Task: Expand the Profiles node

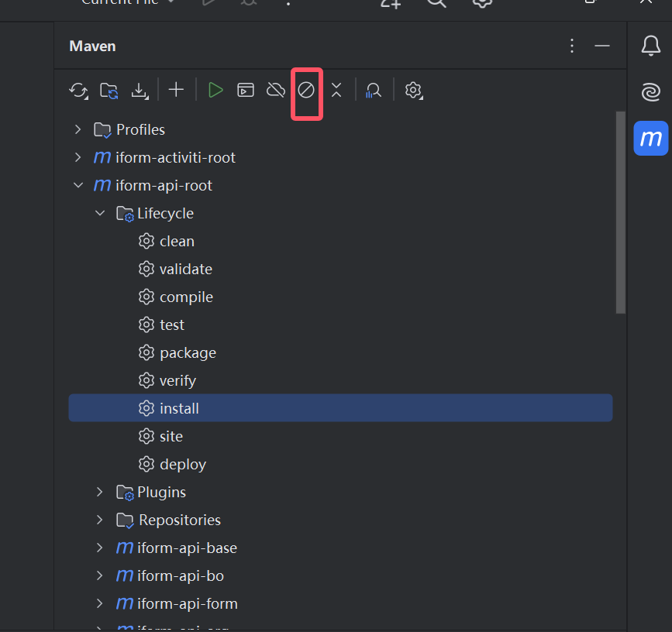Action: coord(78,129)
